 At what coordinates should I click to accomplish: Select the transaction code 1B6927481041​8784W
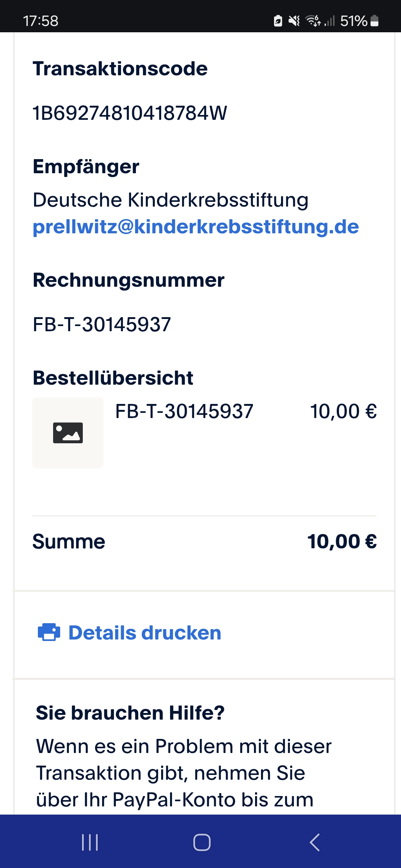pyautogui.click(x=130, y=113)
